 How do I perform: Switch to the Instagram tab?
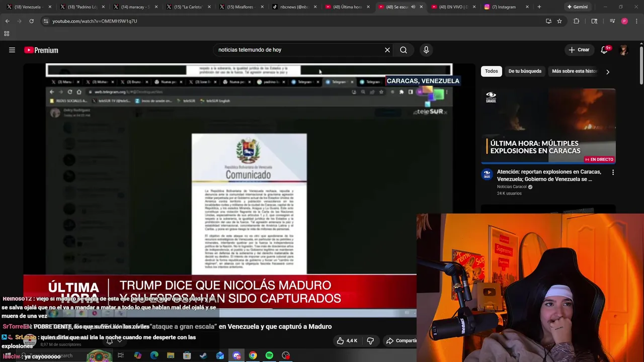click(x=507, y=7)
